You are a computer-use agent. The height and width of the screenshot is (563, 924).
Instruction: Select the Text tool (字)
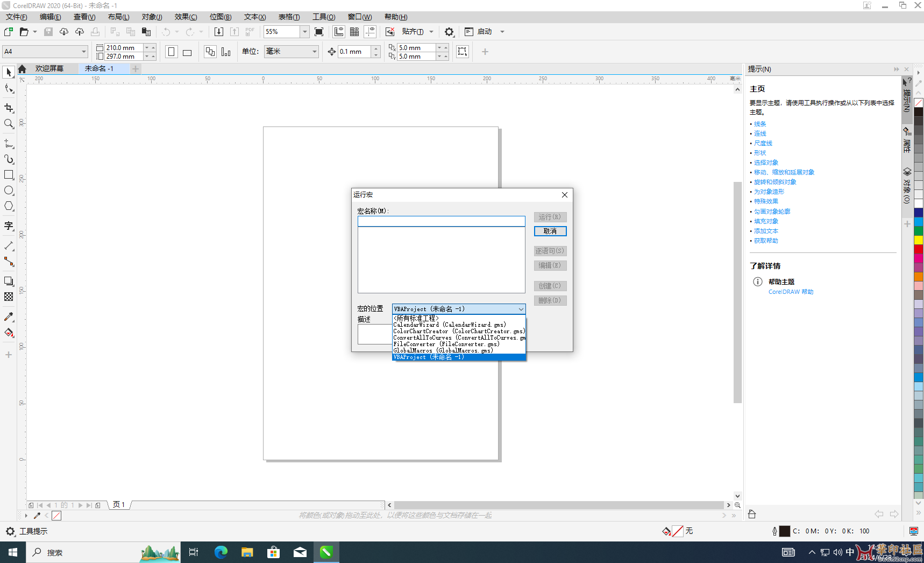pos(9,226)
